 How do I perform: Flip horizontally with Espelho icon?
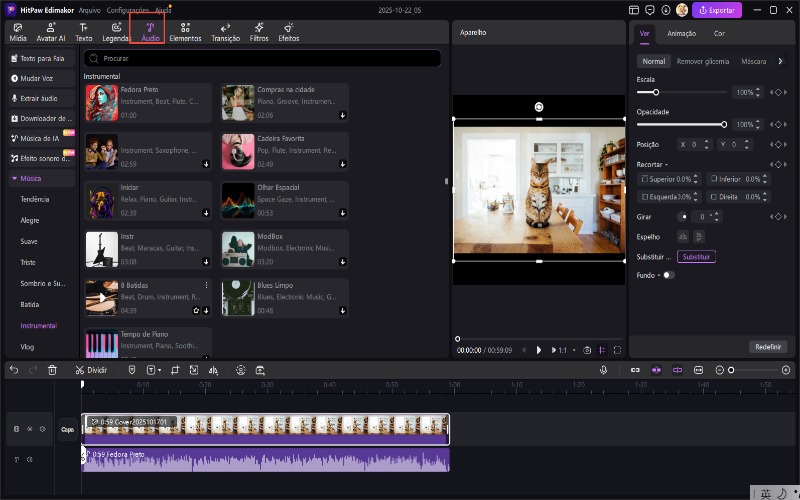tap(683, 237)
